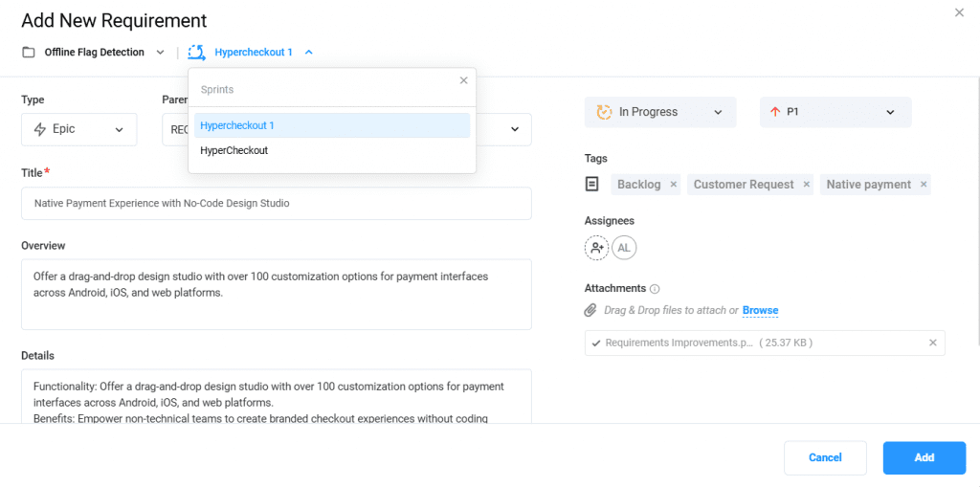Remove the Native payment tag
980x487 pixels.
click(x=923, y=185)
